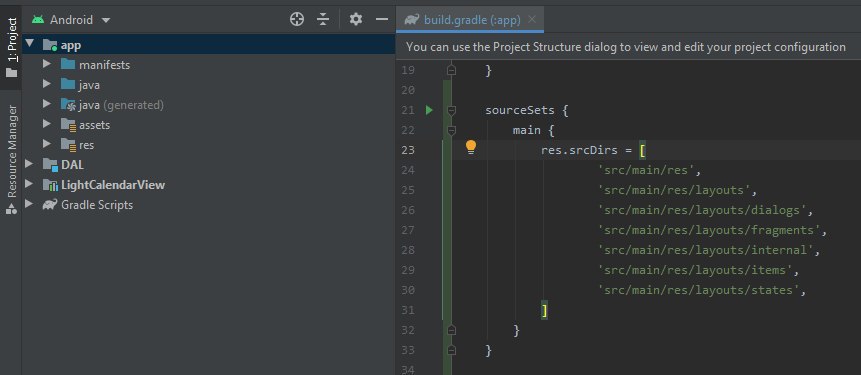
Task: Expand the assets folder
Action: point(47,124)
